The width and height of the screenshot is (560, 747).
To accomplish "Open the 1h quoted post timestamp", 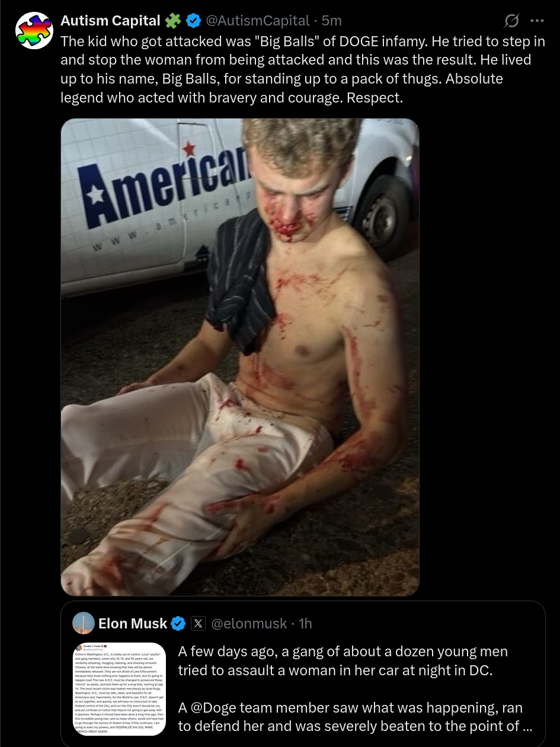I will (x=305, y=623).
